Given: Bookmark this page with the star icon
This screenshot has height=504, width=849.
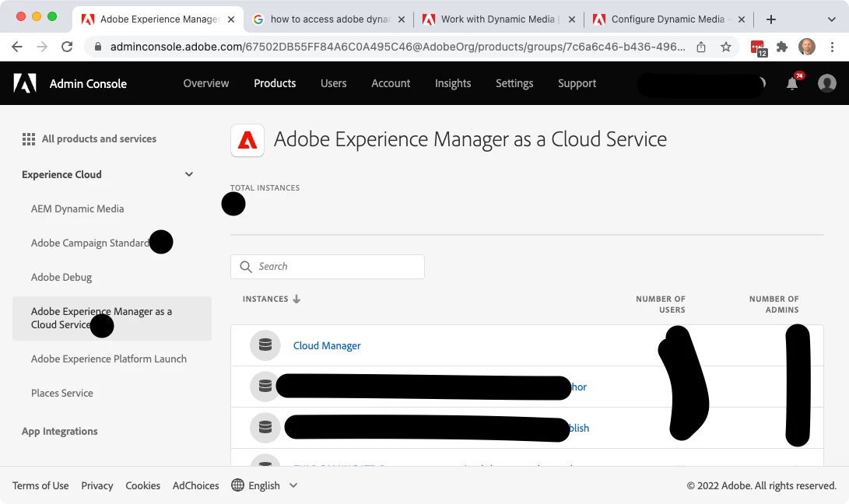Looking at the screenshot, I should (x=726, y=47).
